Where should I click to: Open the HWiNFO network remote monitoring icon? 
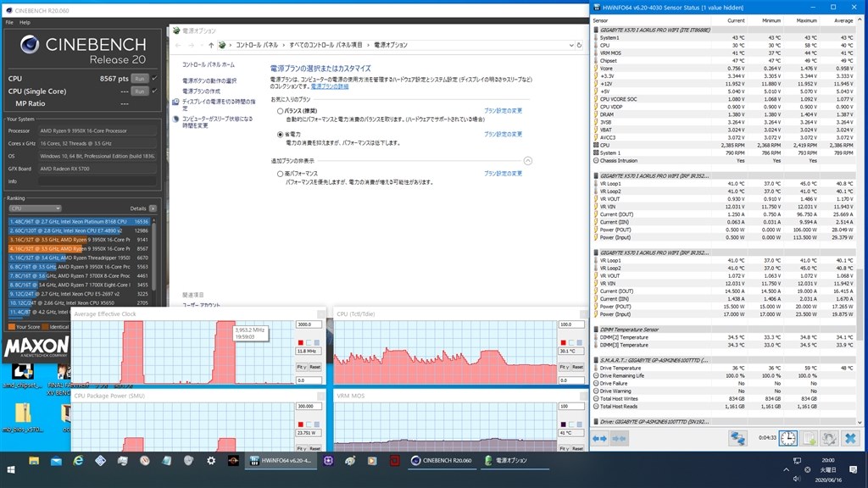(737, 439)
